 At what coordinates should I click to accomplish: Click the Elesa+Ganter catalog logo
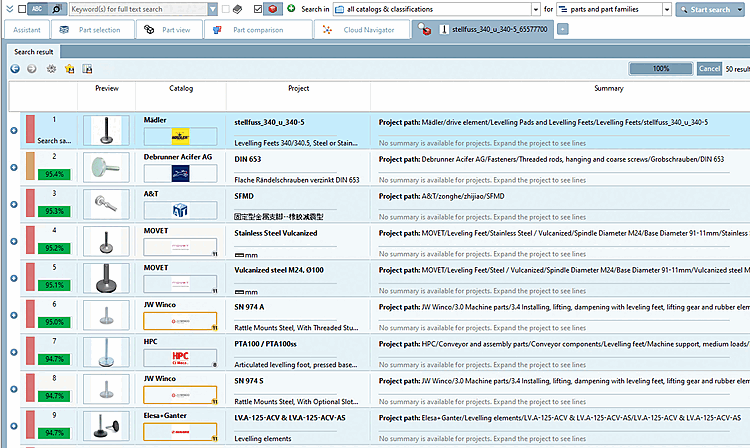(180, 432)
